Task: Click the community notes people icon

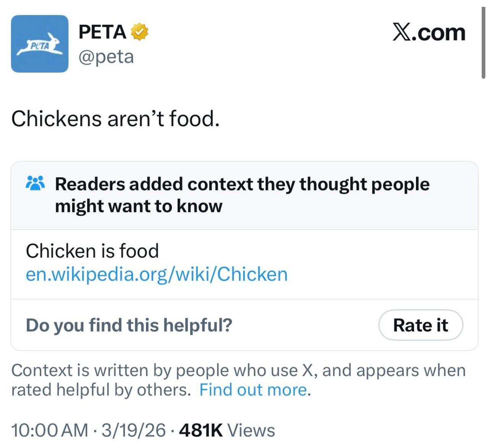Action: point(35,183)
